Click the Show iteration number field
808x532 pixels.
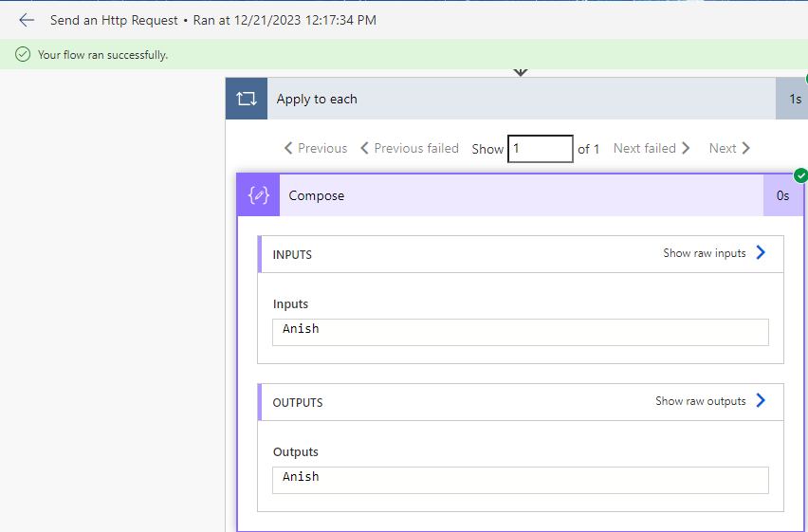[x=540, y=149]
